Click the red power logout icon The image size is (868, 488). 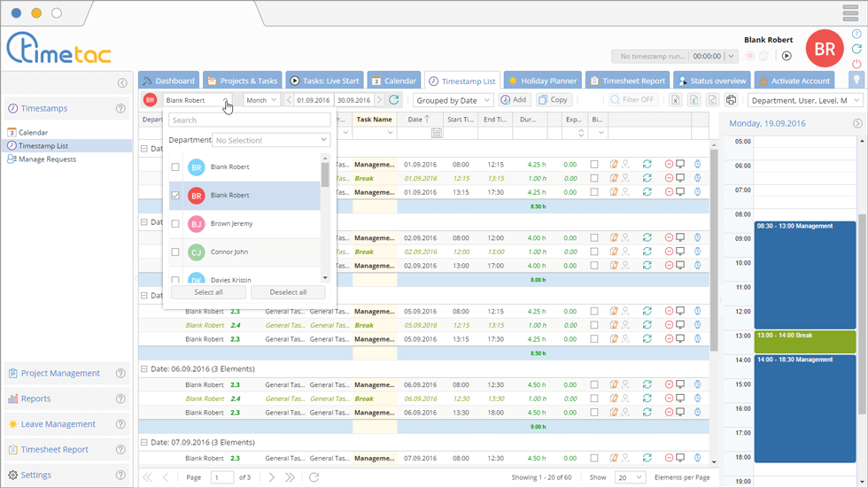click(856, 64)
